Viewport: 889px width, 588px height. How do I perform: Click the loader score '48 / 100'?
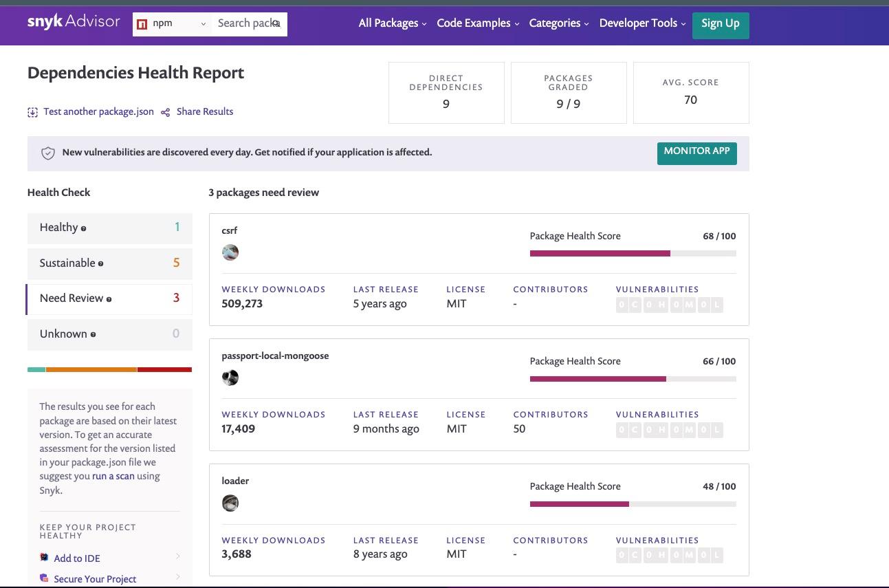[x=719, y=486]
